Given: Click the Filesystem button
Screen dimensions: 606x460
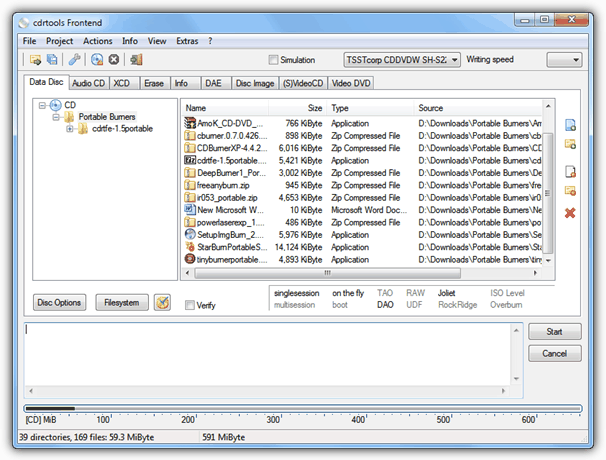Looking at the screenshot, I should [x=122, y=303].
